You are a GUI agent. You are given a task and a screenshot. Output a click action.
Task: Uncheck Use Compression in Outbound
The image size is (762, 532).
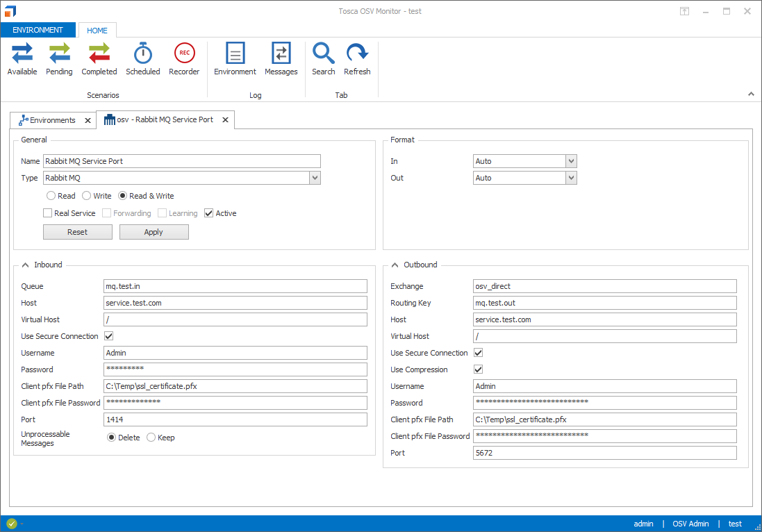click(x=479, y=369)
